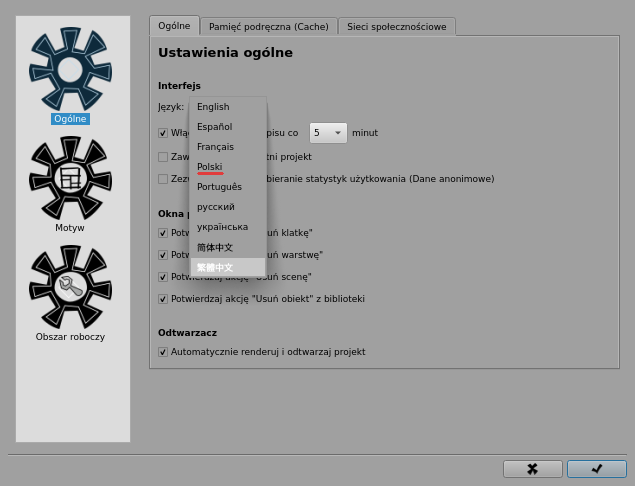This screenshot has width=635, height=486.
Task: Toggle the confirm 'Usuń warstwę' checkbox
Action: pyautogui.click(x=163, y=255)
